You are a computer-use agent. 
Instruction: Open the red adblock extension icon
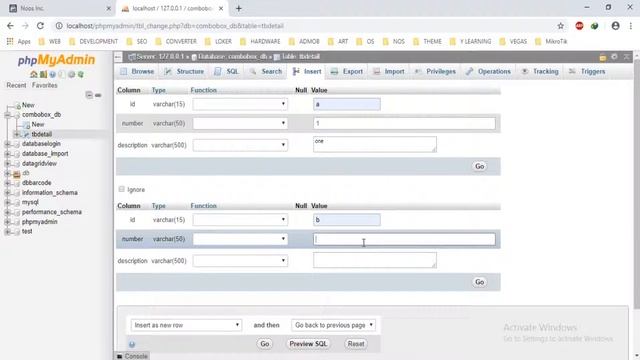pos(579,26)
